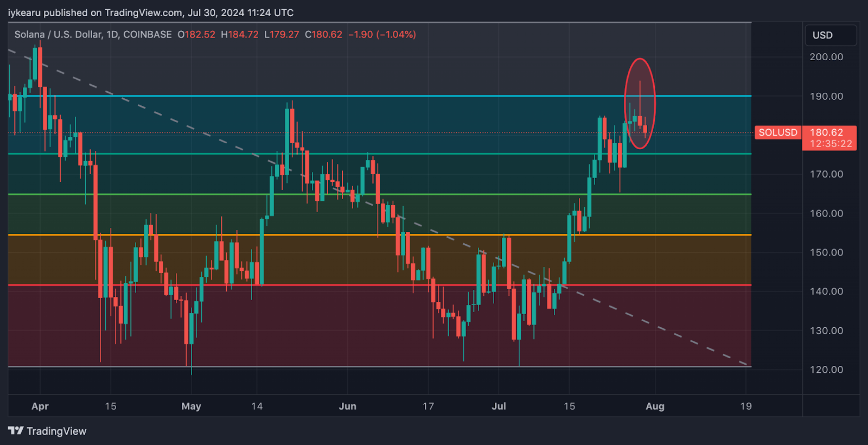868x445 pixels.
Task: Click the May date axis label
Action: (x=191, y=406)
